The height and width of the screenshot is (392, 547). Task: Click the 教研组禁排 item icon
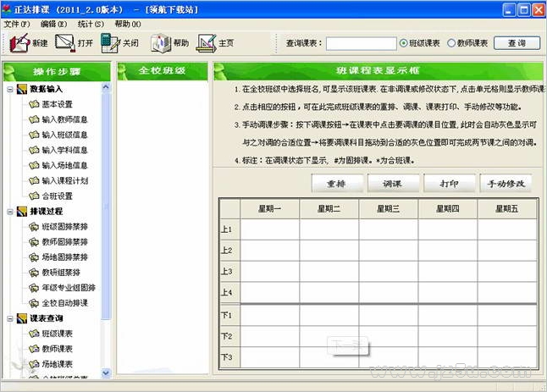pos(34,273)
